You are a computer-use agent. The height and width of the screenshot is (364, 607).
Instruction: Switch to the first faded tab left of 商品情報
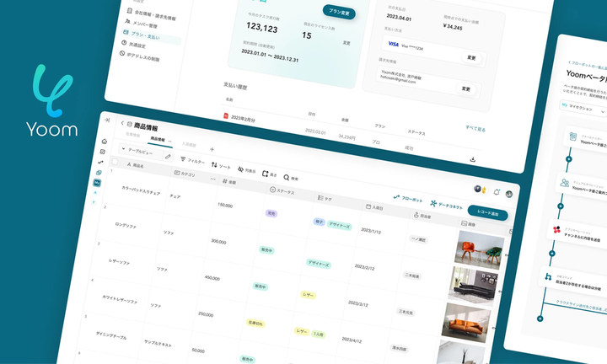pyautogui.click(x=133, y=135)
